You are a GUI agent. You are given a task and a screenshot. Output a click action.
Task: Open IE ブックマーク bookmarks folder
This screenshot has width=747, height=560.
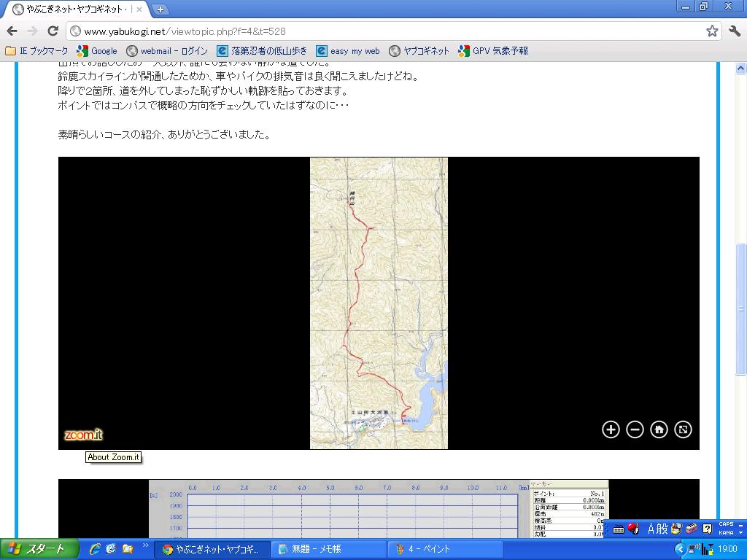click(x=36, y=51)
